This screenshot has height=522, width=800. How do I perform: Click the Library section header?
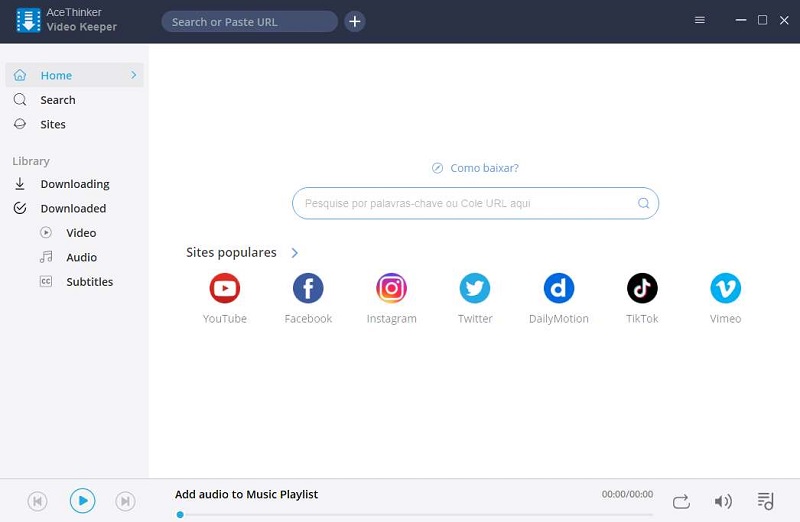pos(31,161)
